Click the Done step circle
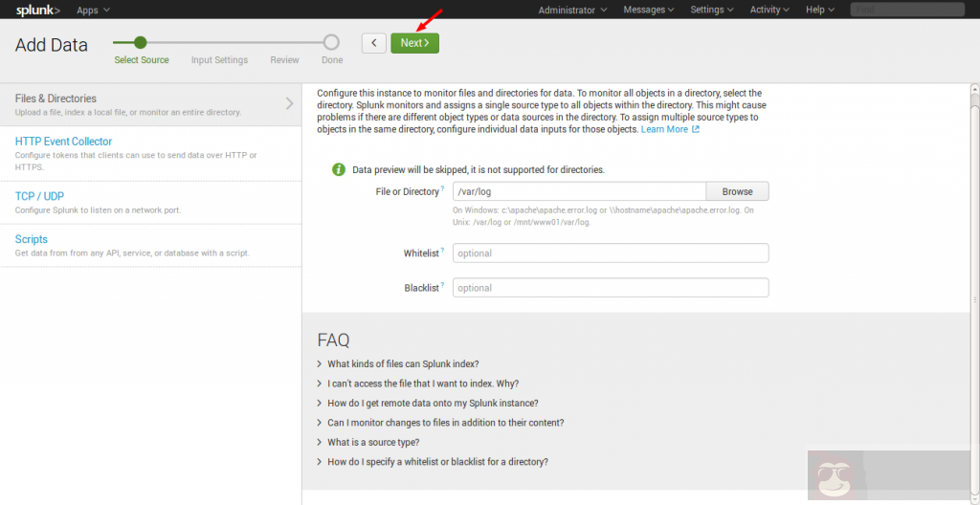980x505 pixels. (331, 42)
